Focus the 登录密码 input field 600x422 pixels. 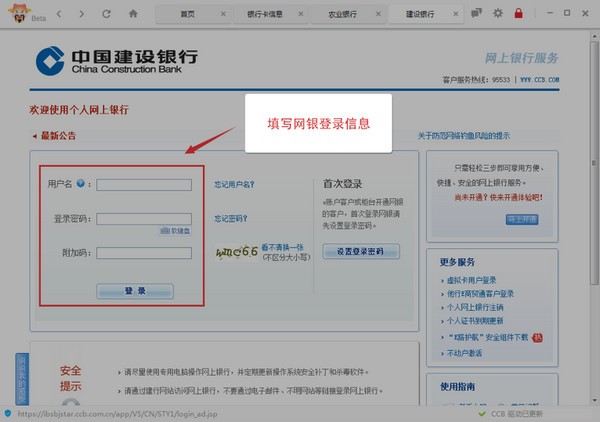144,219
